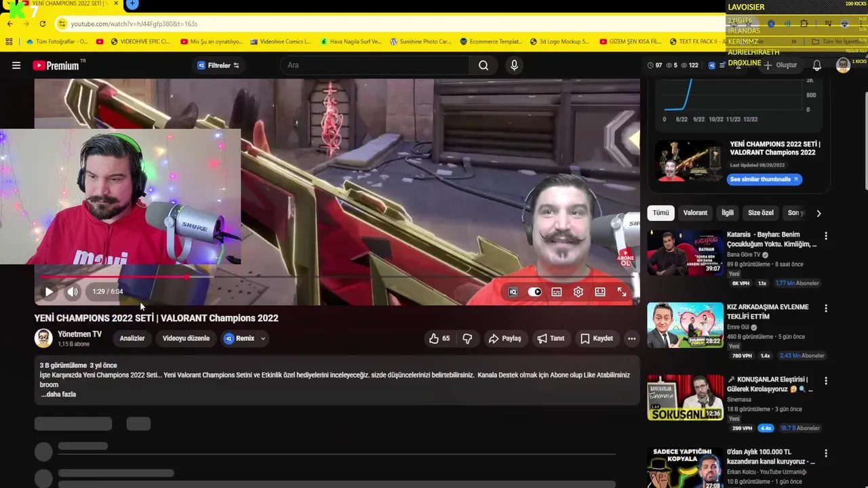Open options menu for Konuşanlar Eleştirisi video

826,381
